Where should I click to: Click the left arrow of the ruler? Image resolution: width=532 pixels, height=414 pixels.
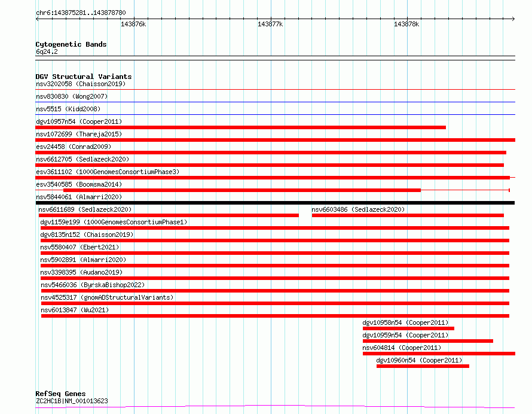(x=37, y=19)
